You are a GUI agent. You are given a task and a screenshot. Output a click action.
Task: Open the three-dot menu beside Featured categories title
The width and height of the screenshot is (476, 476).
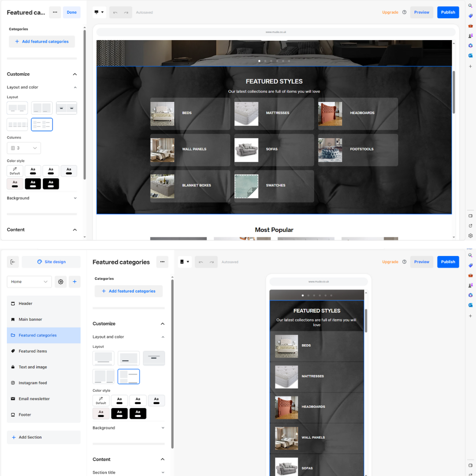pos(162,262)
